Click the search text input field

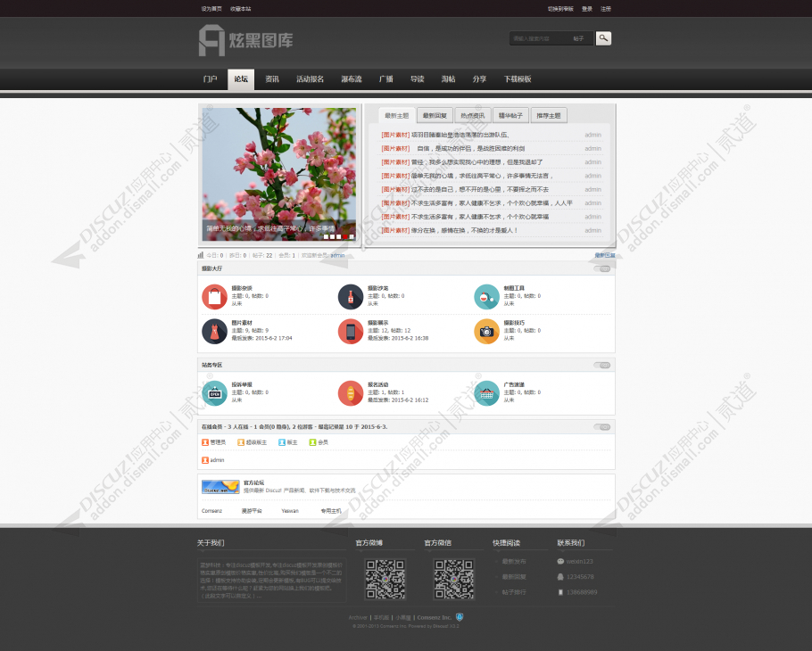(539, 38)
